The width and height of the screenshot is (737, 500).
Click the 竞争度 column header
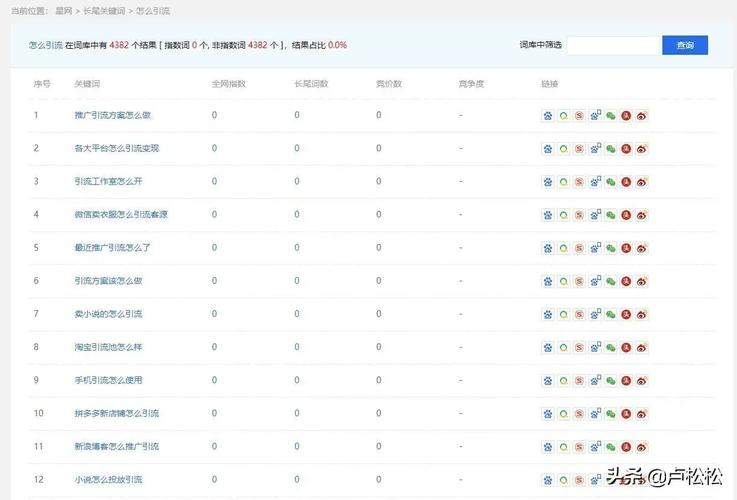click(471, 84)
